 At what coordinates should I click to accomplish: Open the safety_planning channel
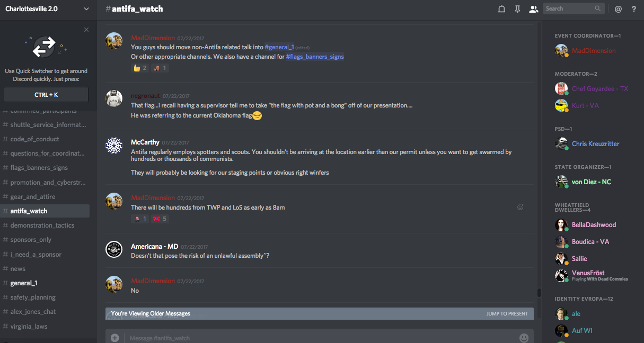(x=33, y=297)
